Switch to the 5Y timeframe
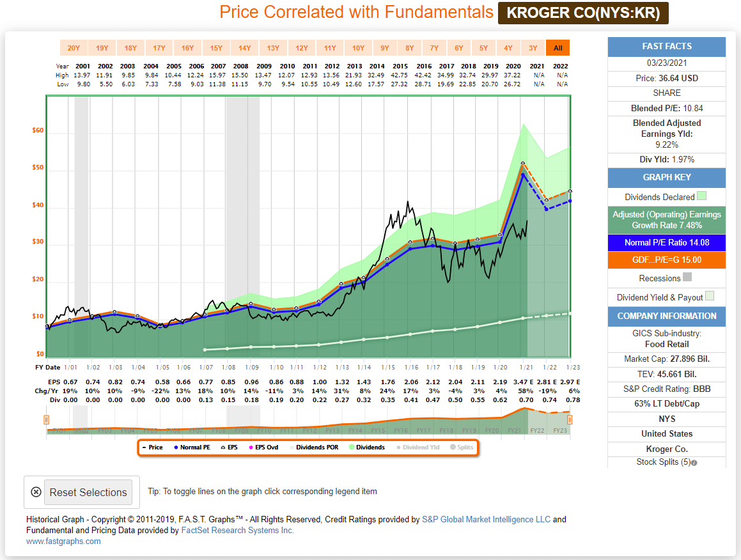Image resolution: width=741 pixels, height=560 pixels. 484,47
